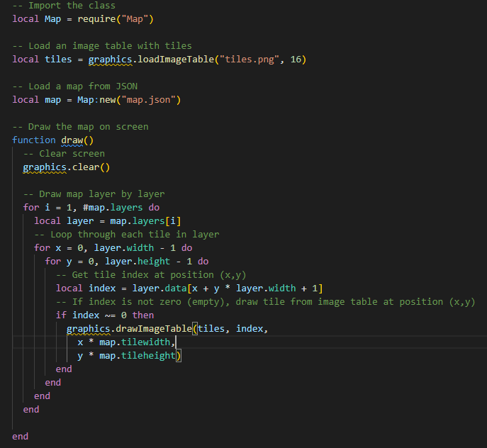Click the 'function' keyword
This screenshot has width=487, height=448.
coord(34,140)
